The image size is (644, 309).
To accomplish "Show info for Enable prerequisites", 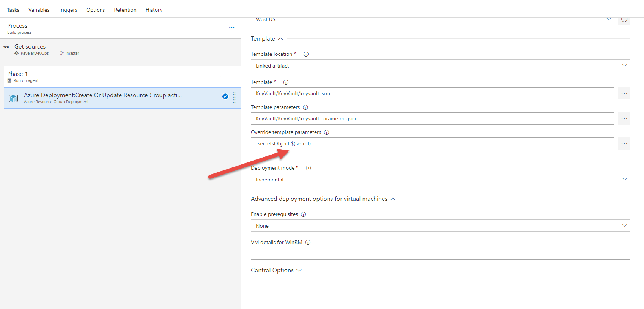I will click(x=304, y=214).
